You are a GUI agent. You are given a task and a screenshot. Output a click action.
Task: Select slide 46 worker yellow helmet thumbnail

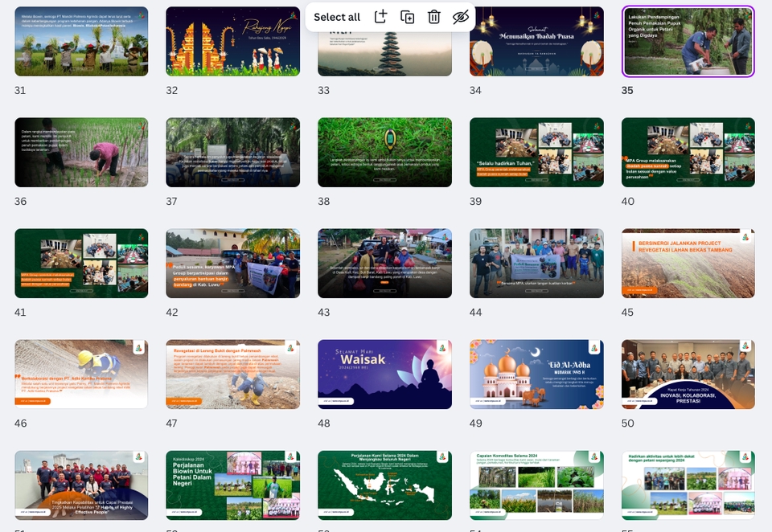[x=81, y=374]
